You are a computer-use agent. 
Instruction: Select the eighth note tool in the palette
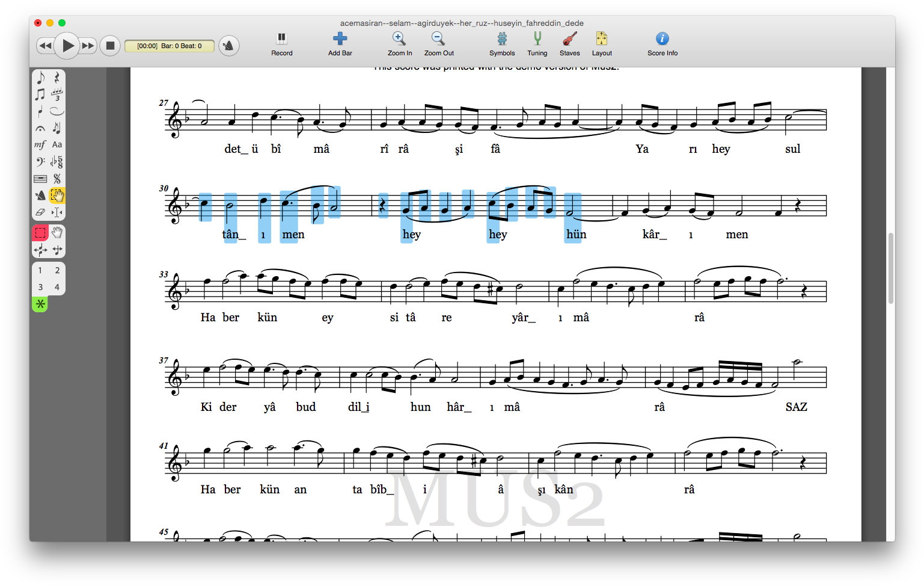pyautogui.click(x=40, y=78)
